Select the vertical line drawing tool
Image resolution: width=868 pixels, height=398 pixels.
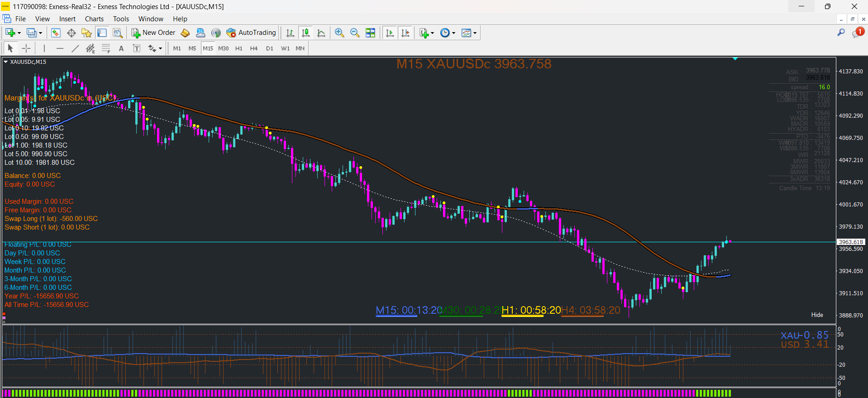(44, 48)
